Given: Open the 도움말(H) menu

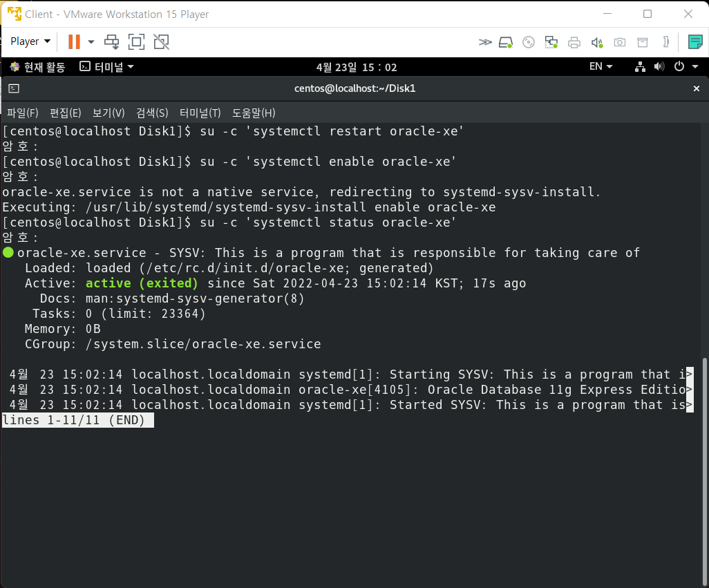Looking at the screenshot, I should pos(254,113).
